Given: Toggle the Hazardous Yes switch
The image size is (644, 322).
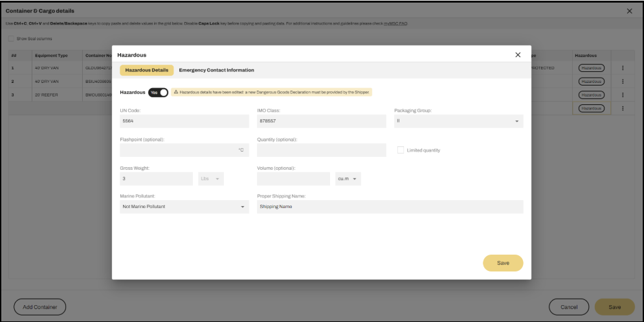Looking at the screenshot, I should [158, 93].
